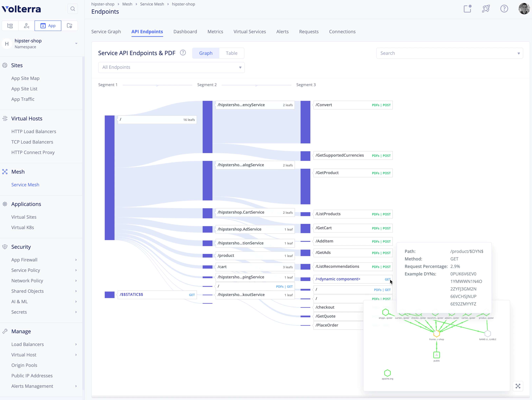532x400 pixels.
Task: Click the Mesh breadcrumb link
Action: pyautogui.click(x=127, y=4)
